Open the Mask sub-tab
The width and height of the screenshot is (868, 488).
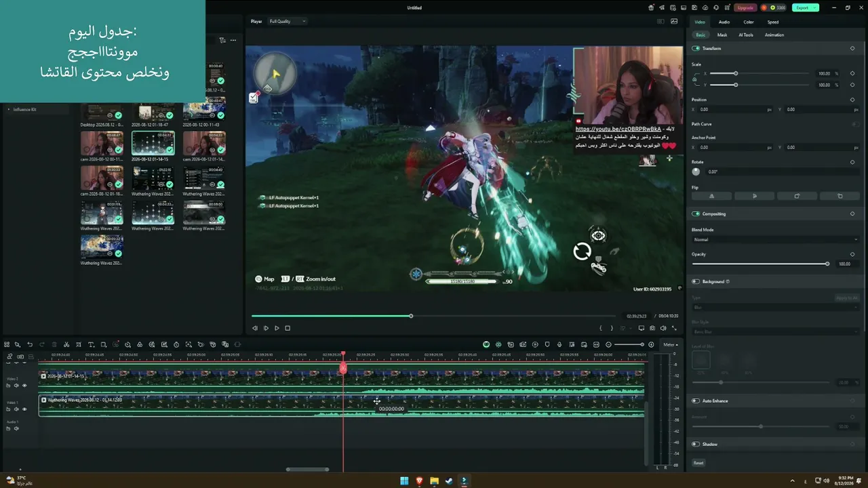pyautogui.click(x=722, y=35)
